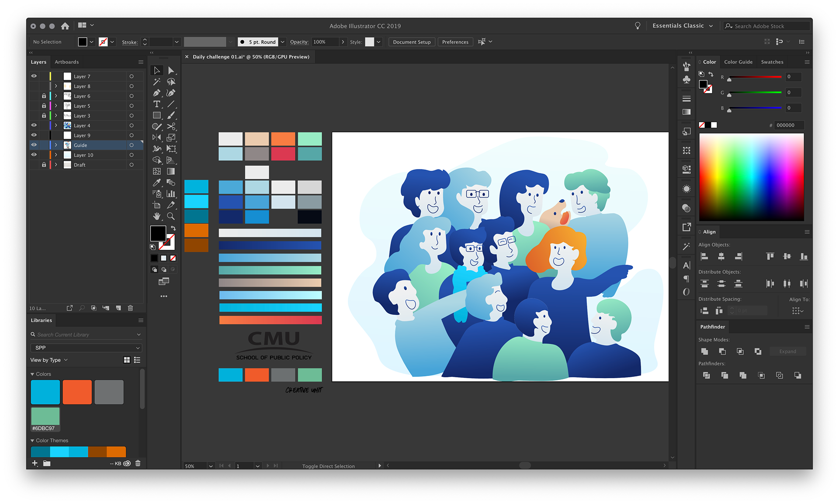
Task: Unlock the Draft layer
Action: coord(44,165)
